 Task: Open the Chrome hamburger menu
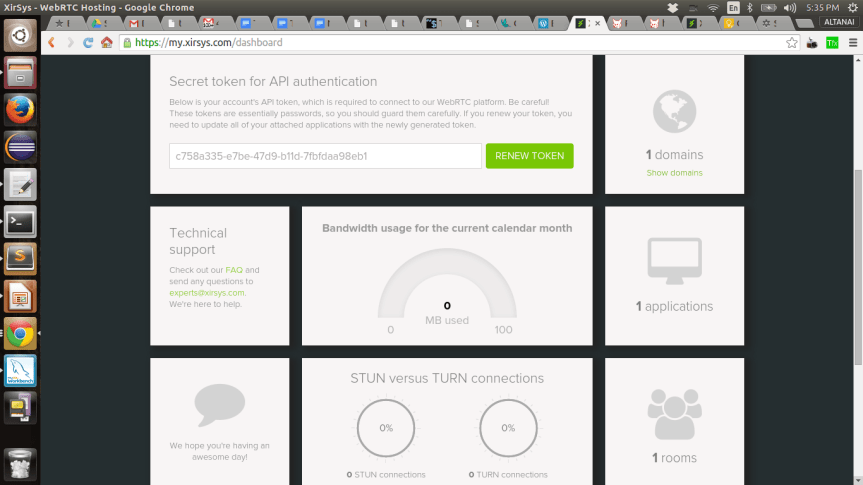tap(850, 43)
